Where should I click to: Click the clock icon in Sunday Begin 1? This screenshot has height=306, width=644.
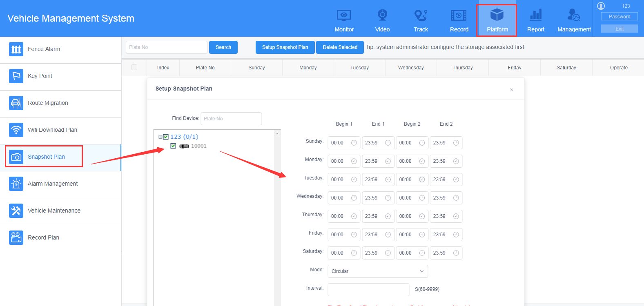(354, 143)
